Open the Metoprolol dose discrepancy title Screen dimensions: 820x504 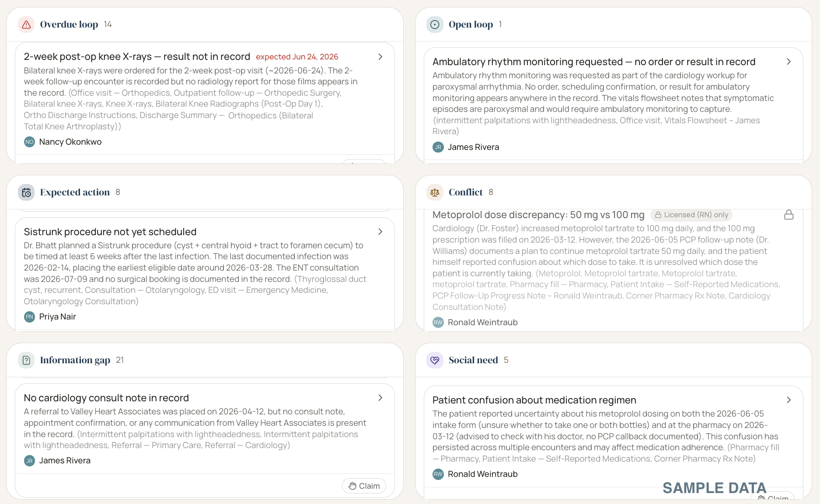[538, 215]
